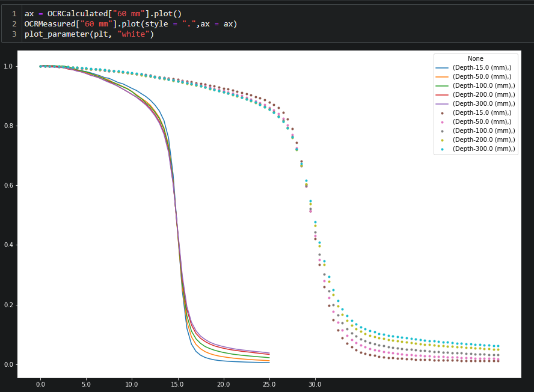Click the orange line sample in the legend
This screenshot has width=534, height=392.
point(443,76)
